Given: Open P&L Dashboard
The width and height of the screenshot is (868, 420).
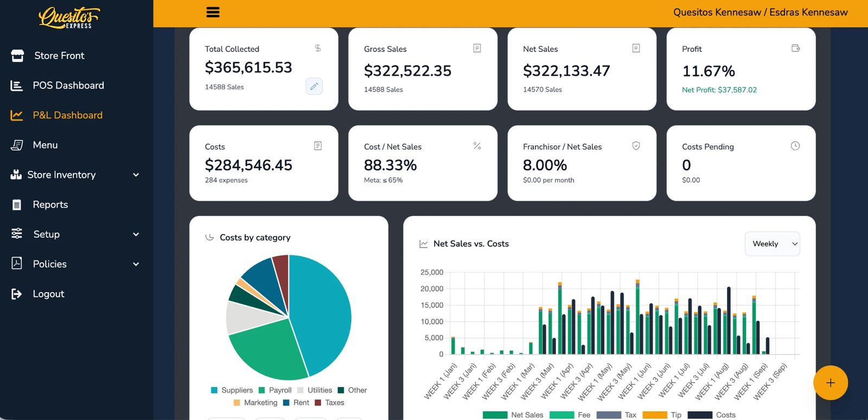Looking at the screenshot, I should (67, 115).
